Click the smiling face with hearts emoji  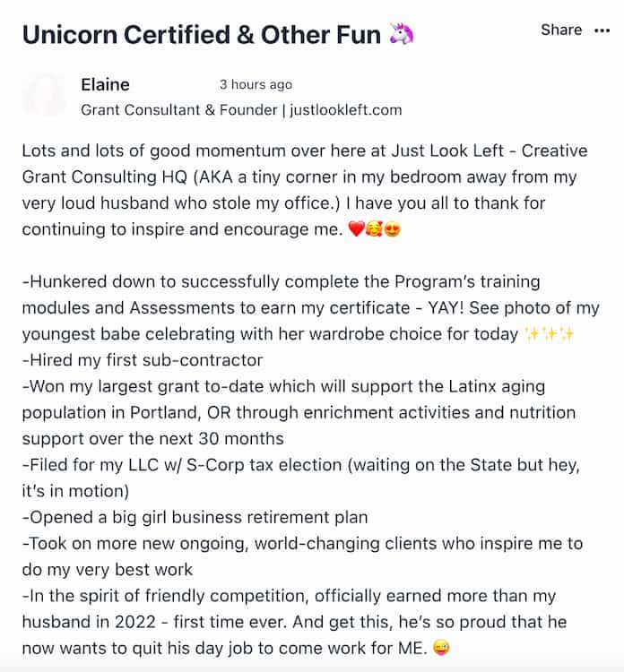click(x=374, y=229)
